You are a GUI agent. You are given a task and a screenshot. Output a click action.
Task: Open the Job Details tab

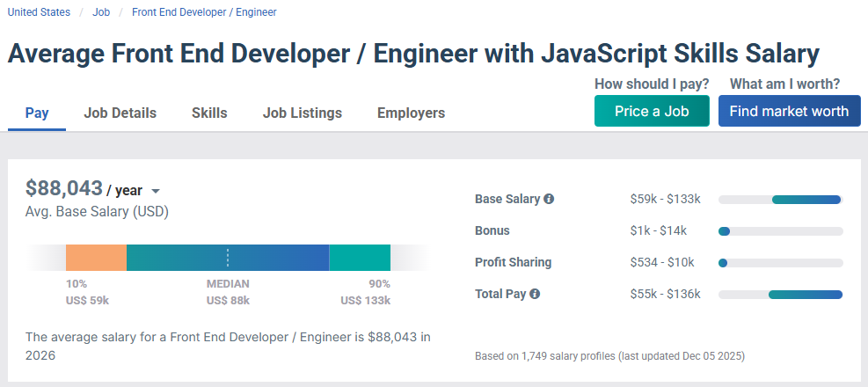[120, 113]
